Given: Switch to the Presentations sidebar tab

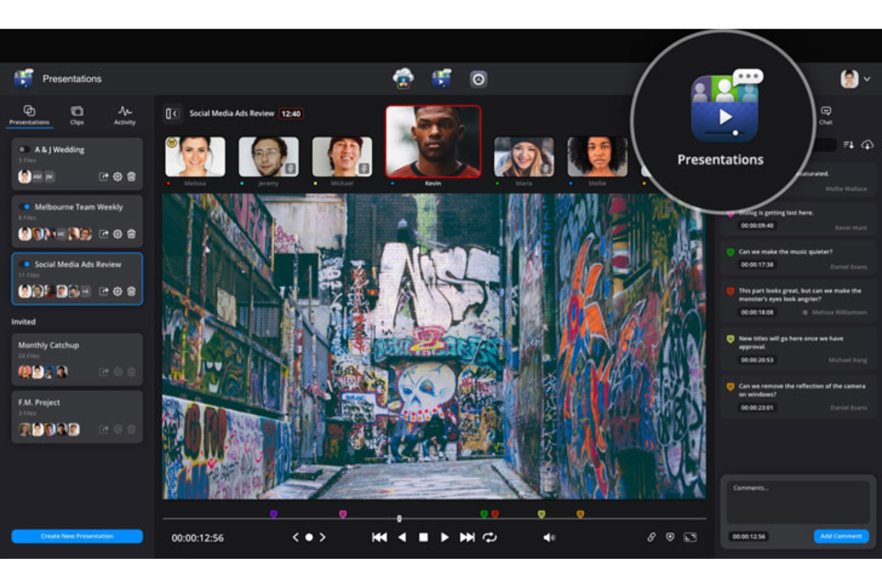Looking at the screenshot, I should coord(29,115).
